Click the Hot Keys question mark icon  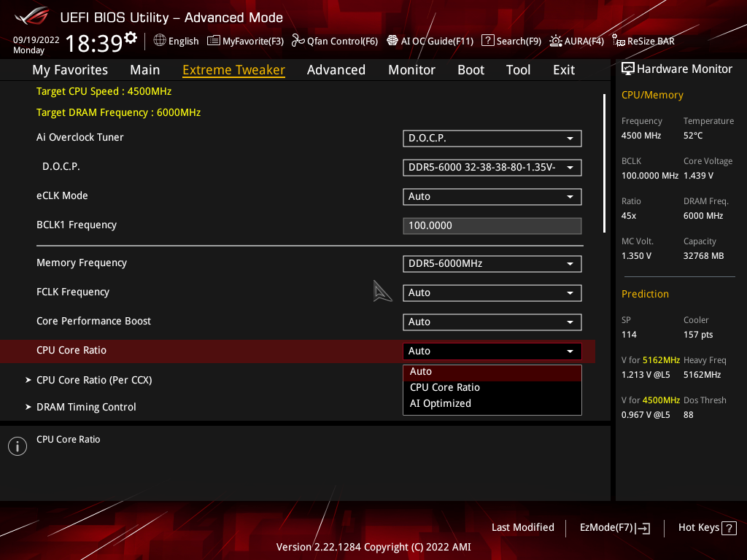pyautogui.click(x=728, y=528)
